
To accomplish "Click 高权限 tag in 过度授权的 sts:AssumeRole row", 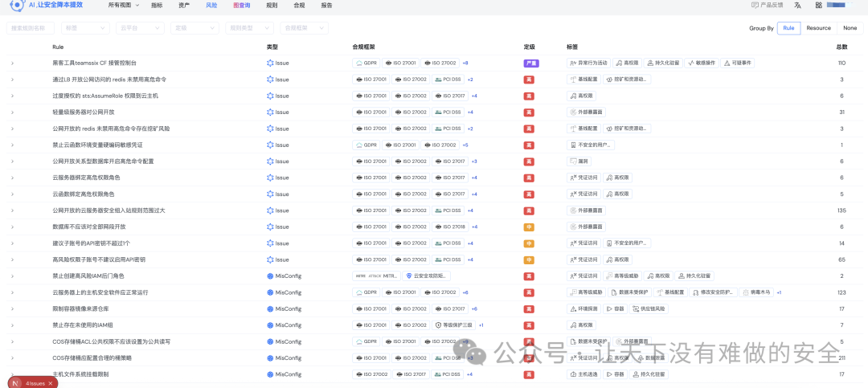I will pyautogui.click(x=581, y=96).
